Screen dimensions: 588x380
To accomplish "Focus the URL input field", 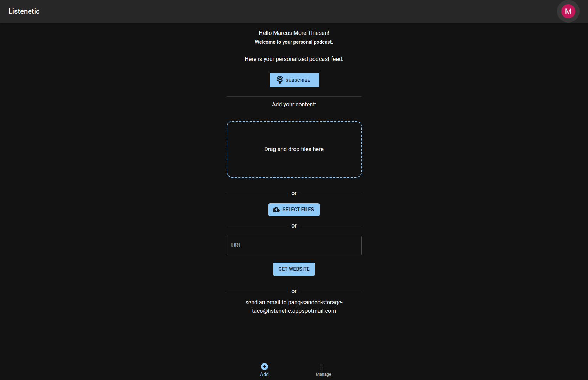I will [x=294, y=245].
